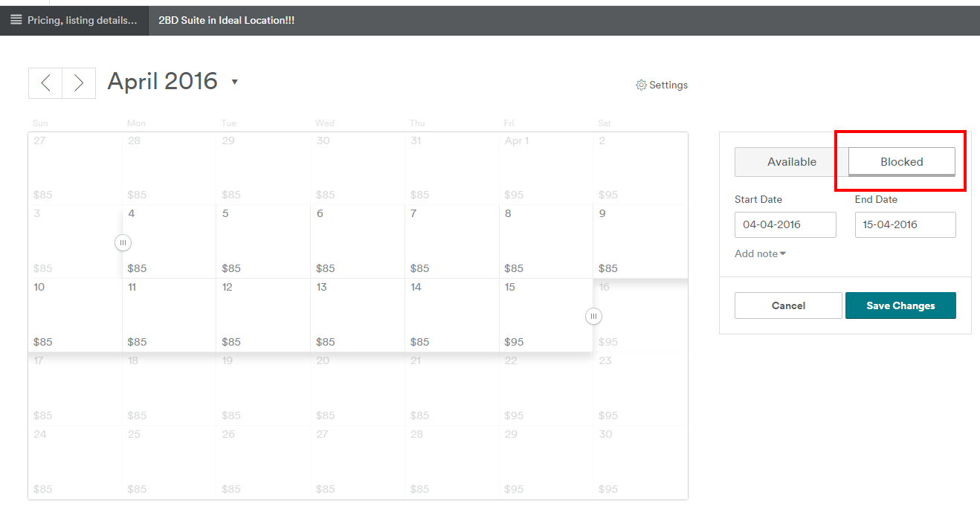This screenshot has height=521, width=980.
Task: Click the 2BD Suite listing title
Action: [x=226, y=20]
